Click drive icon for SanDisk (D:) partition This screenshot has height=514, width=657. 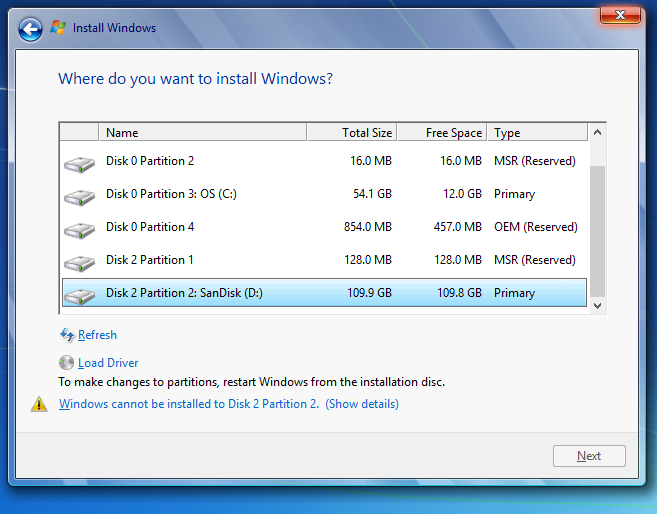pyautogui.click(x=79, y=296)
